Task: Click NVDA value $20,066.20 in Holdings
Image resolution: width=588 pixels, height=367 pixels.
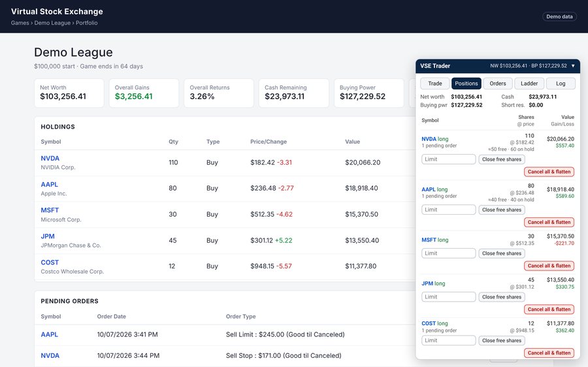Action: [363, 163]
